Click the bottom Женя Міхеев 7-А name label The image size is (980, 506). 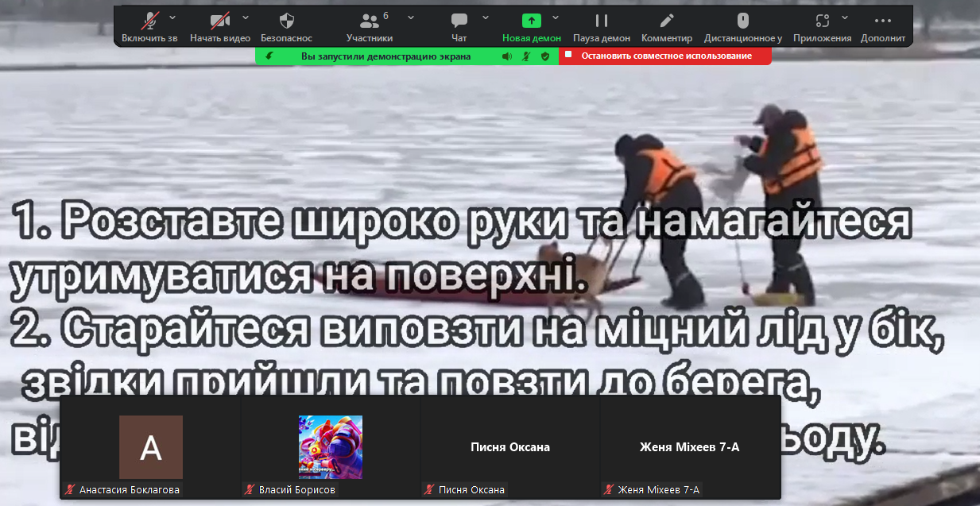click(x=659, y=490)
